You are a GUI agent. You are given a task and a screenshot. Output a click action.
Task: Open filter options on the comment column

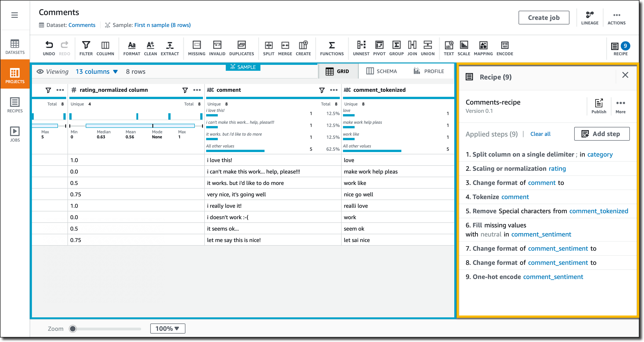tap(322, 90)
